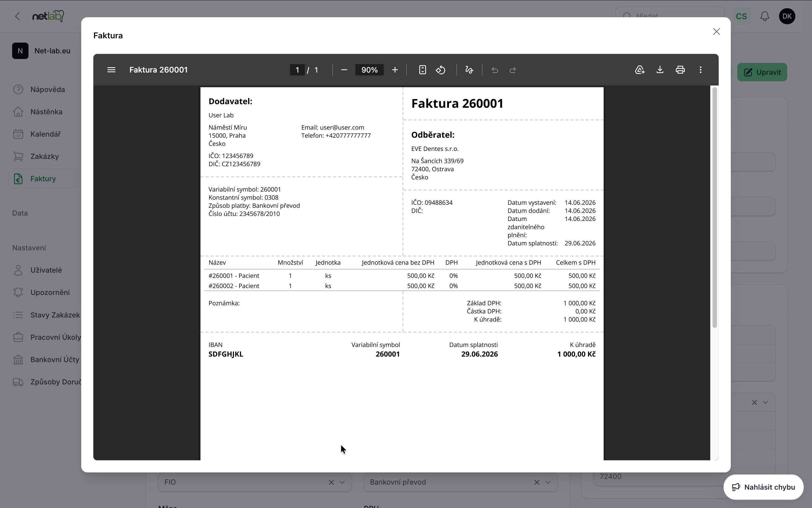Click the bold K úhradě 1 000,00 Kč total

(x=576, y=354)
